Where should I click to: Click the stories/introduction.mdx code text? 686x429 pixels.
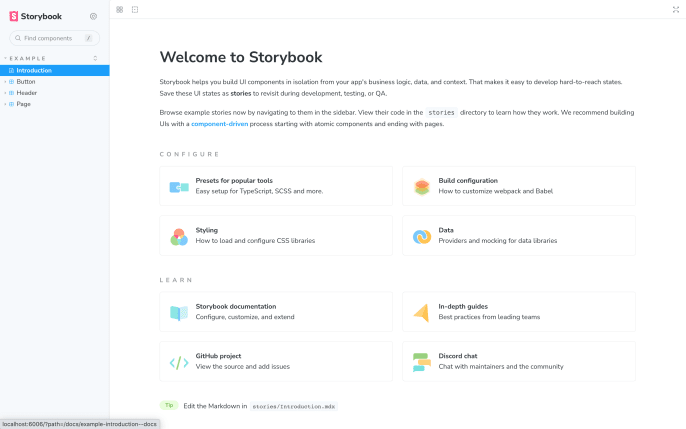pyautogui.click(x=294, y=406)
